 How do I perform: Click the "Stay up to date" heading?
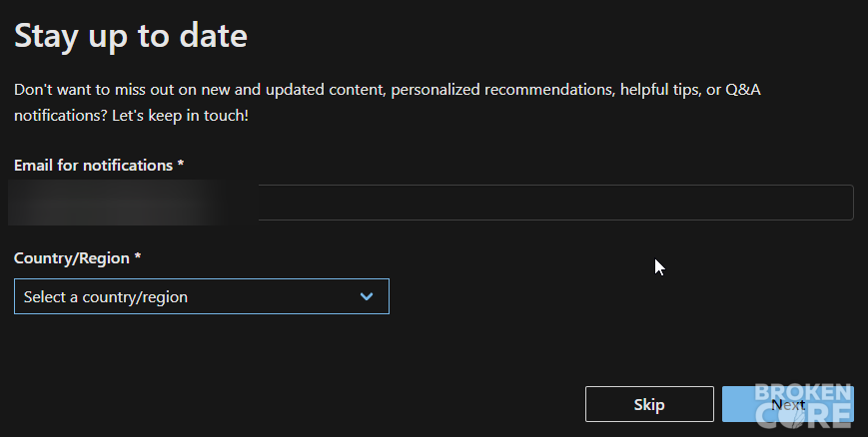tap(131, 37)
